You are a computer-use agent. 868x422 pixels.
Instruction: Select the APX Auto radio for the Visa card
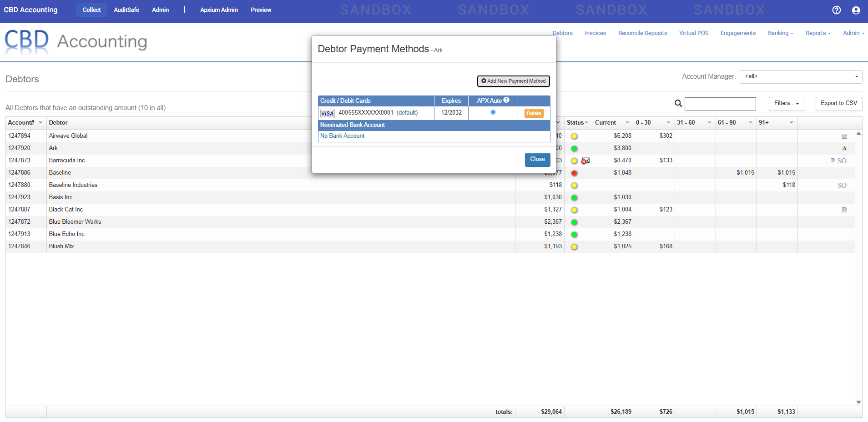point(493,112)
